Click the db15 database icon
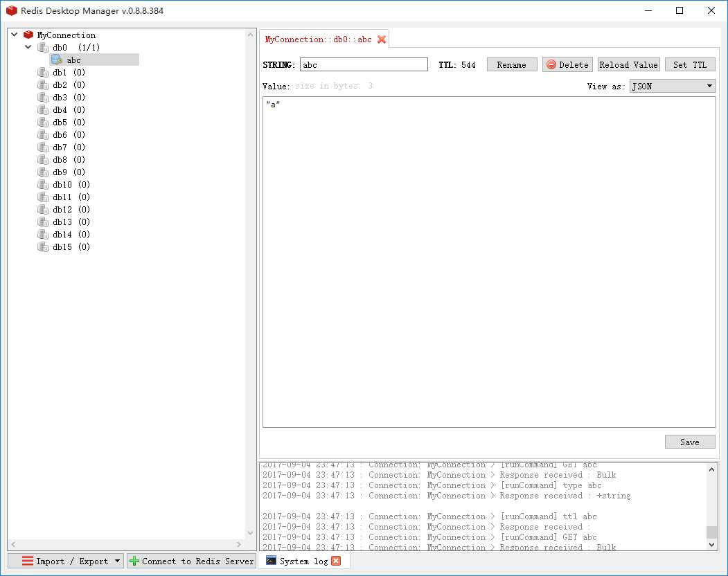Screen dimensions: 728x576 pyautogui.click(x=43, y=247)
